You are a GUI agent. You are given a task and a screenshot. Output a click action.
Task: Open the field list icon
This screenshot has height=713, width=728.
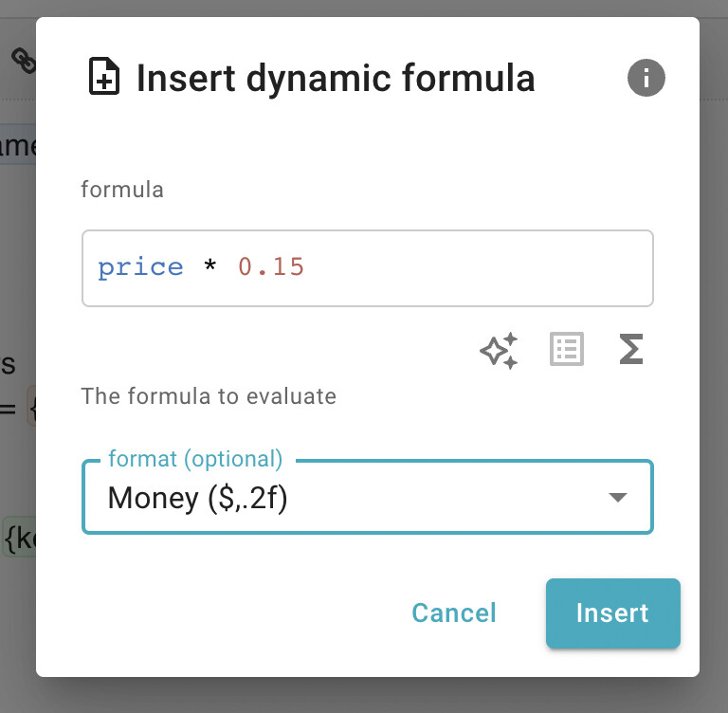coord(567,349)
